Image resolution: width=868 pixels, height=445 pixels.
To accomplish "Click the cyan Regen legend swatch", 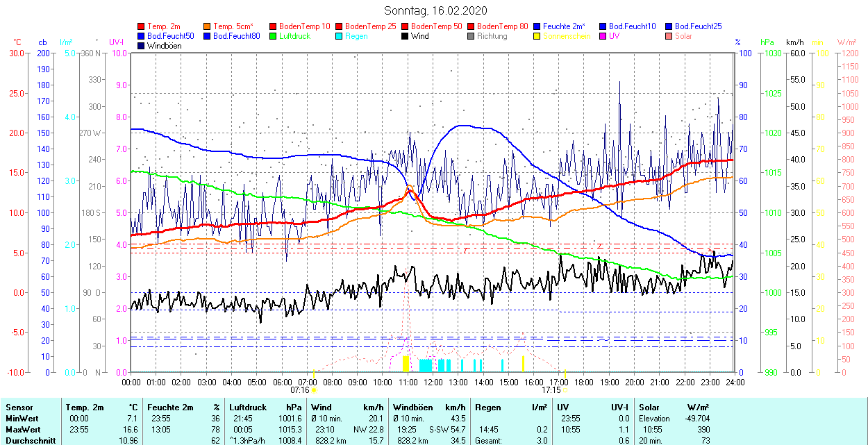I will (340, 36).
